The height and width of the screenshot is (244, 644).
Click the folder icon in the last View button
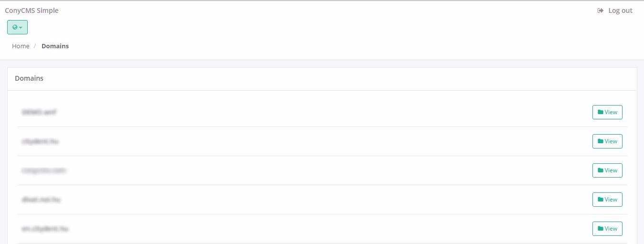point(601,229)
